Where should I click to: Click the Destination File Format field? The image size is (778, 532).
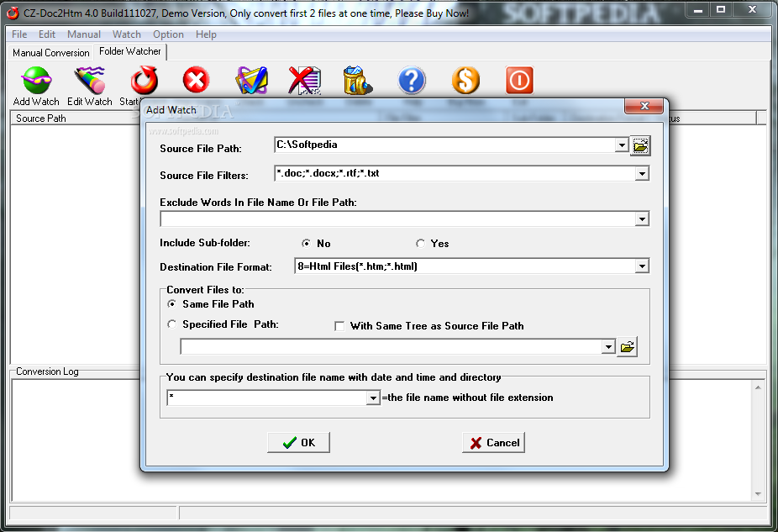point(465,266)
